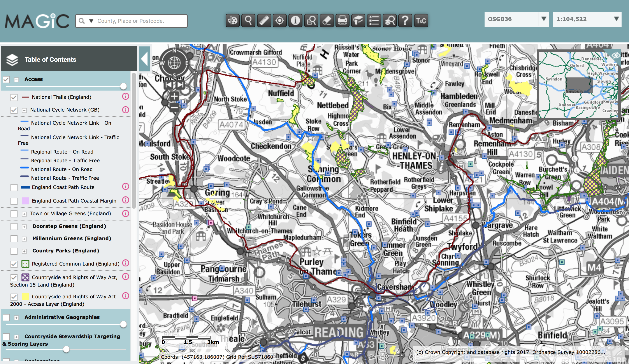The image size is (629, 364).
Task: Enable England Coast Path Route layer
Action: click(14, 187)
